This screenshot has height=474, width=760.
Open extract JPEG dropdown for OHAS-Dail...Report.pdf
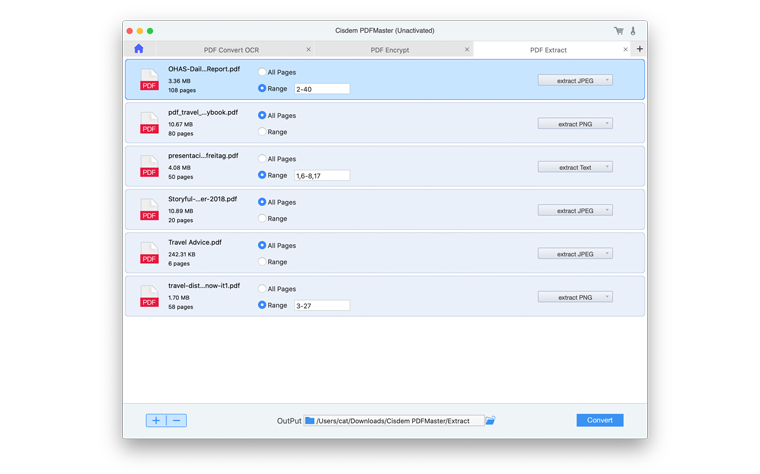(x=575, y=80)
